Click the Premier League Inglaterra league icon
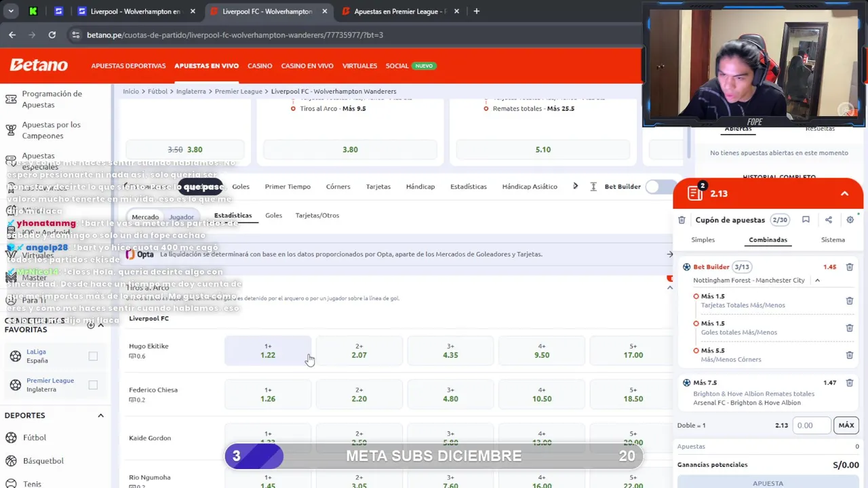The height and width of the screenshot is (488, 868). tap(15, 385)
